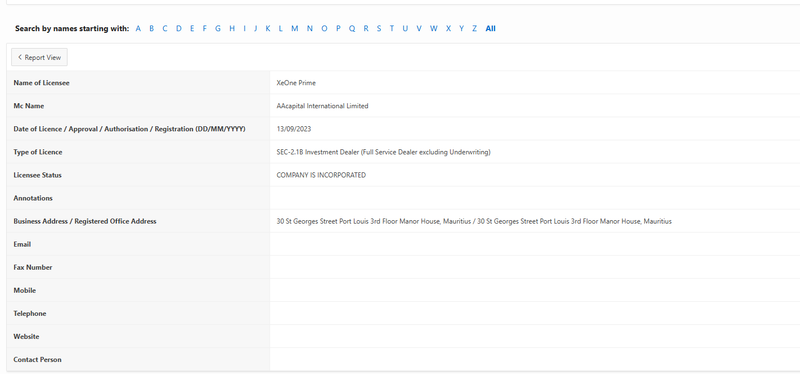
Task: Filter names starting with J
Action: pos(256,29)
